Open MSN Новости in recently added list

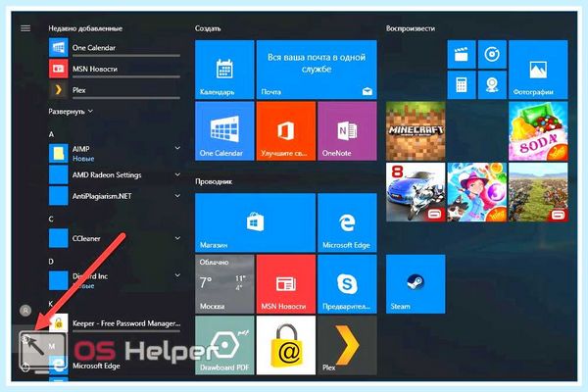[115, 69]
